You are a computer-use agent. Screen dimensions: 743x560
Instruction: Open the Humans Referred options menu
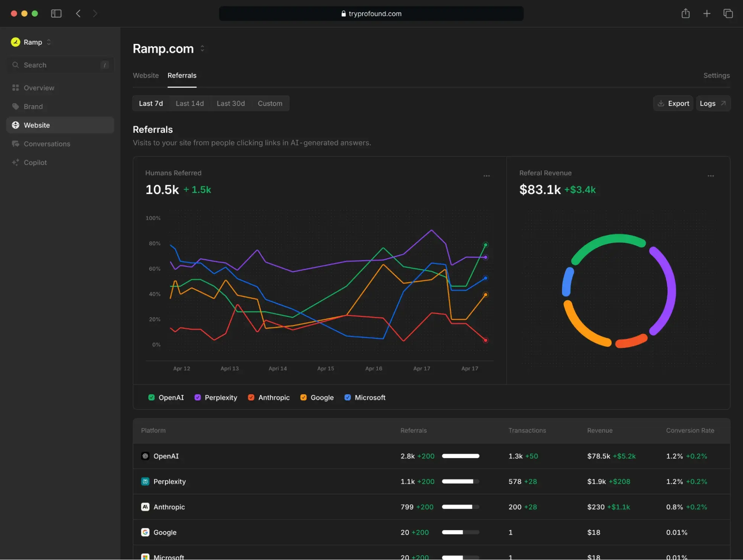(487, 176)
